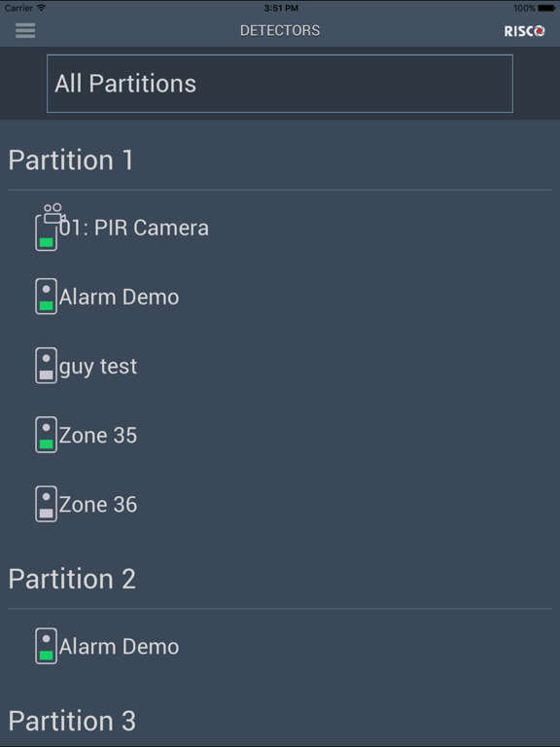Tap the Zone 35 detector icon

point(47,435)
